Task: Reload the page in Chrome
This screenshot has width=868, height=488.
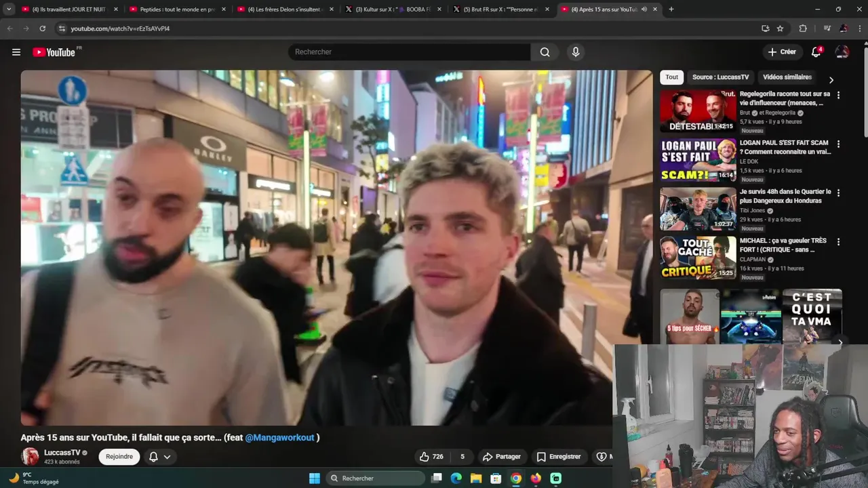Action: click(42, 28)
